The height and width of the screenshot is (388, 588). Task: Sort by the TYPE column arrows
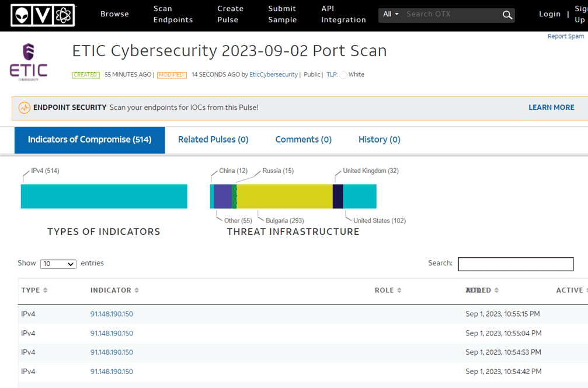pyautogui.click(x=46, y=290)
